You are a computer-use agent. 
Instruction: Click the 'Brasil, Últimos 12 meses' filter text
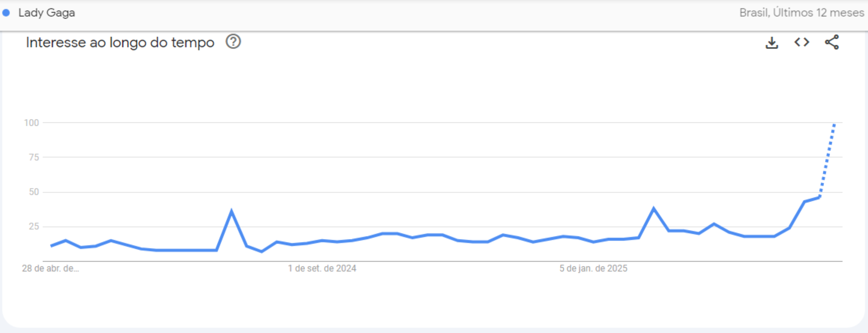click(x=802, y=13)
